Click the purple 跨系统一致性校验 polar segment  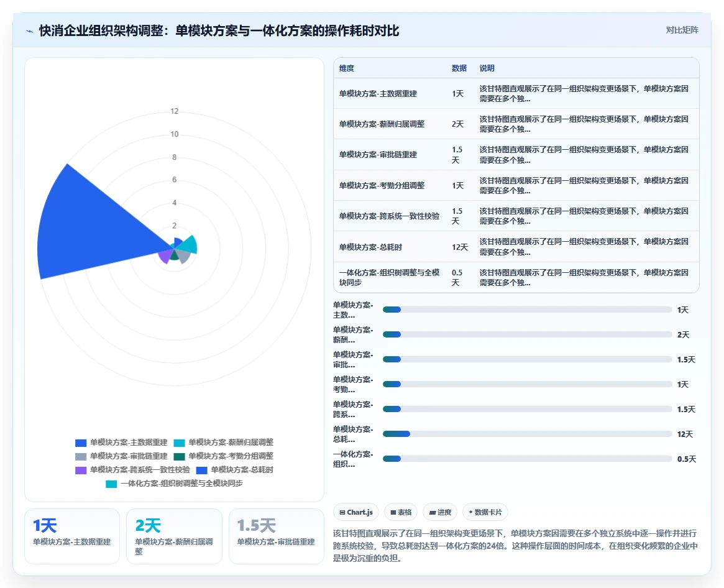165,255
